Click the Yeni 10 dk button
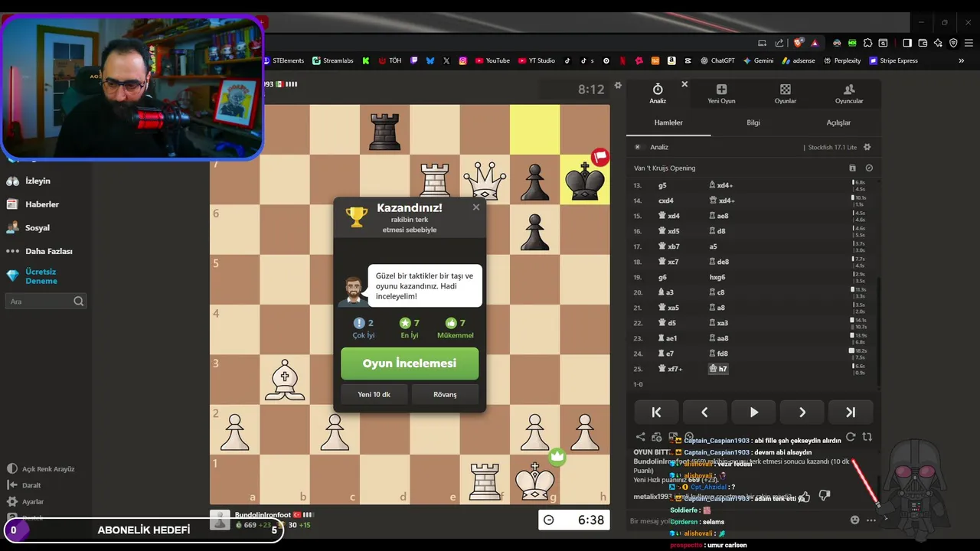Screen dimensions: 980x551 click(x=374, y=394)
